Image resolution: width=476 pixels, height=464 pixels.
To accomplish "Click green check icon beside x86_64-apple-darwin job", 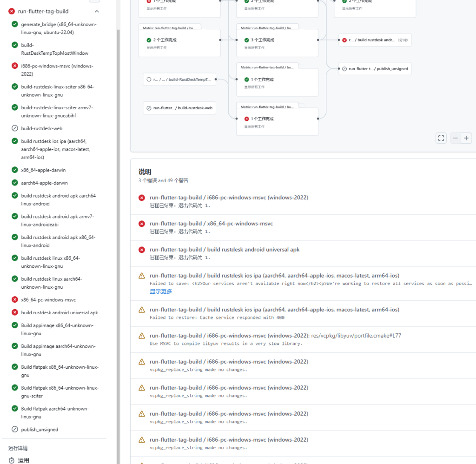I will (x=15, y=170).
